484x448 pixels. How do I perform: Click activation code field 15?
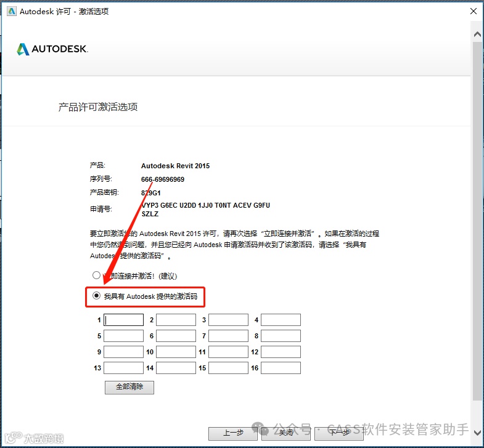pyautogui.click(x=228, y=368)
